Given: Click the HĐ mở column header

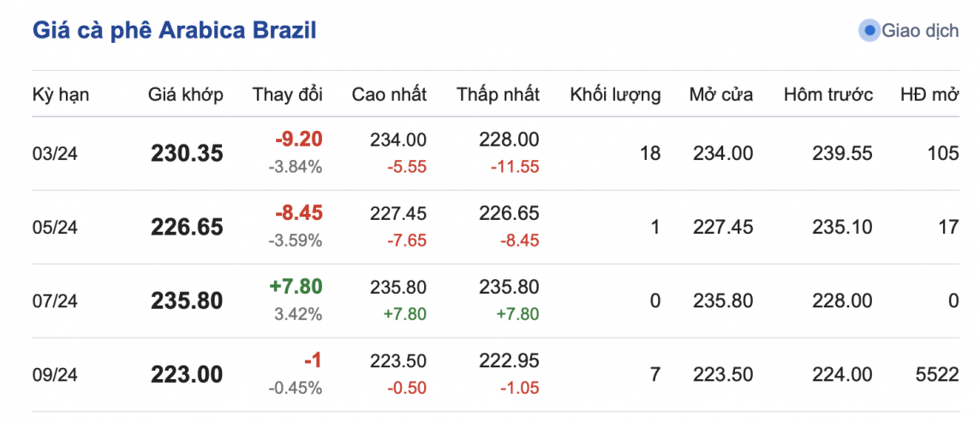Looking at the screenshot, I should click(929, 94).
